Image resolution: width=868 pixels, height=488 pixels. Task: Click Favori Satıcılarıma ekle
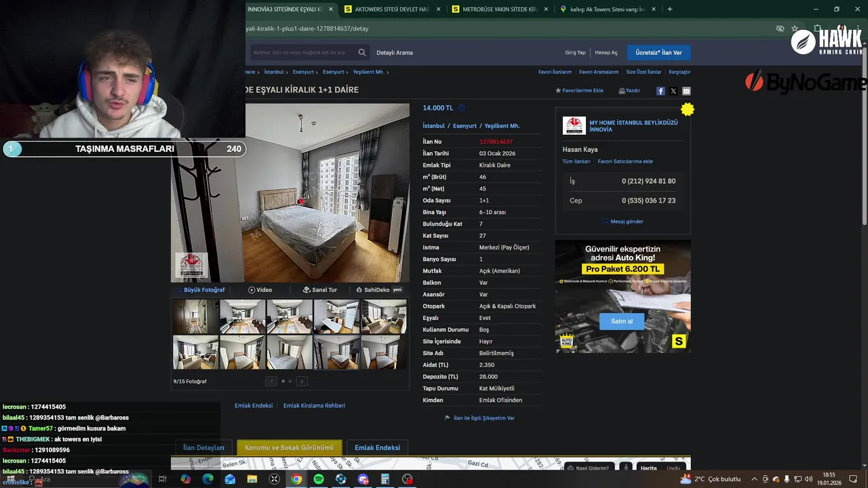[625, 161]
